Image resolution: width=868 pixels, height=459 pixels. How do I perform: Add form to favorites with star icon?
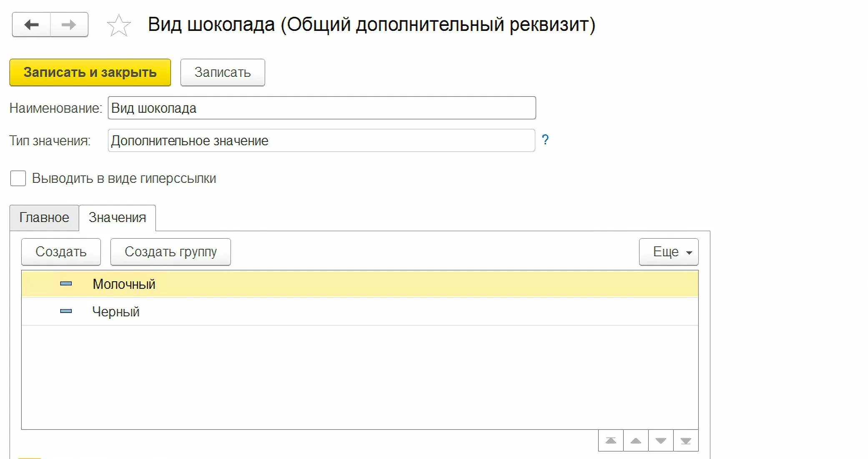pos(119,25)
